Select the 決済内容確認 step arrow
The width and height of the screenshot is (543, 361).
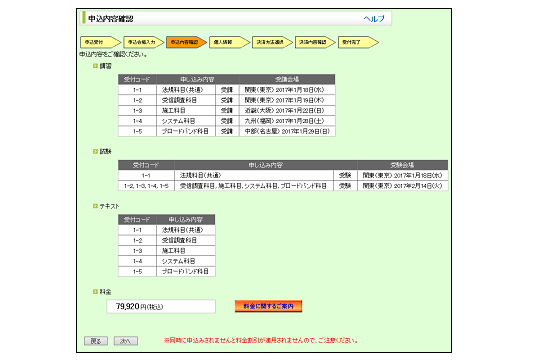[x=315, y=42]
